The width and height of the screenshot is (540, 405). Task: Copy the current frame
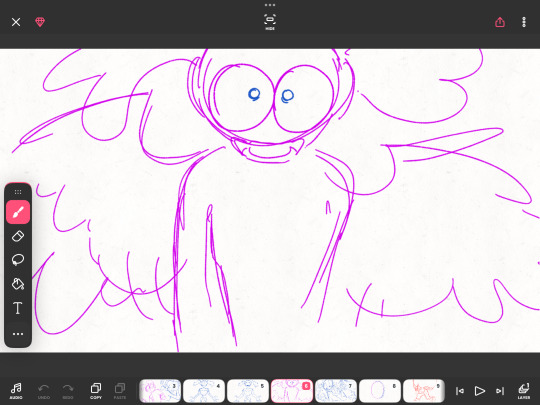(96, 391)
